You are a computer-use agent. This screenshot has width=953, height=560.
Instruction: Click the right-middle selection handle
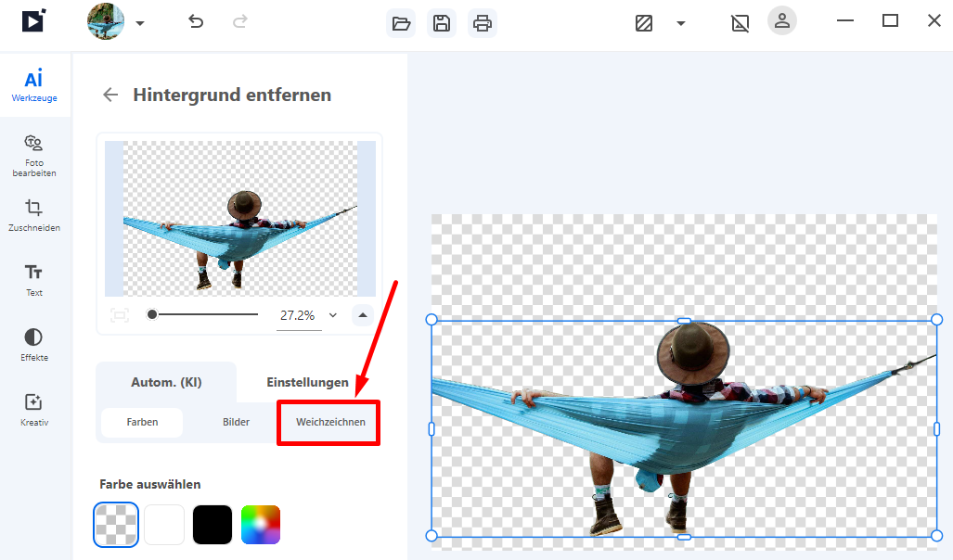[x=936, y=428]
